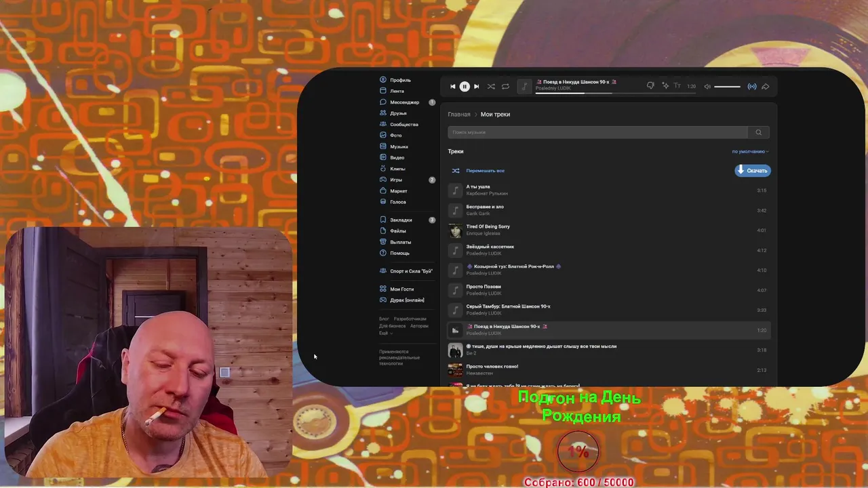This screenshot has height=488, width=868.
Task: Share the current track via arrow icon
Action: [x=766, y=86]
